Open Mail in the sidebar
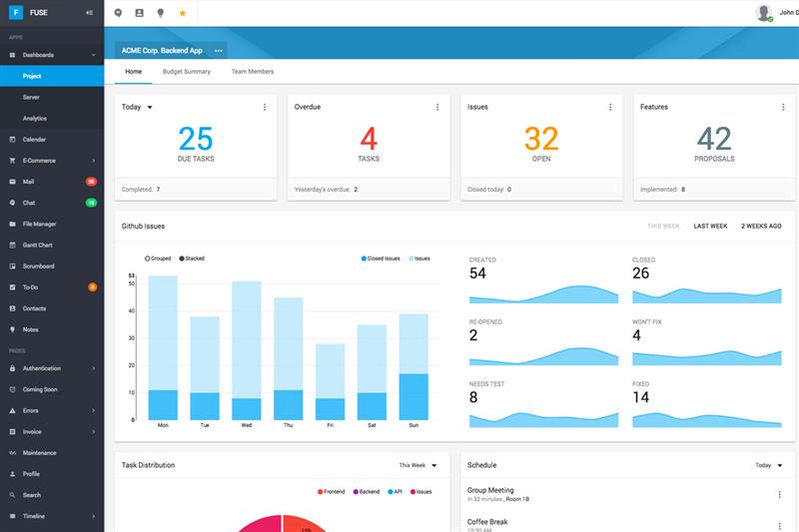The image size is (799, 532). coord(28,182)
